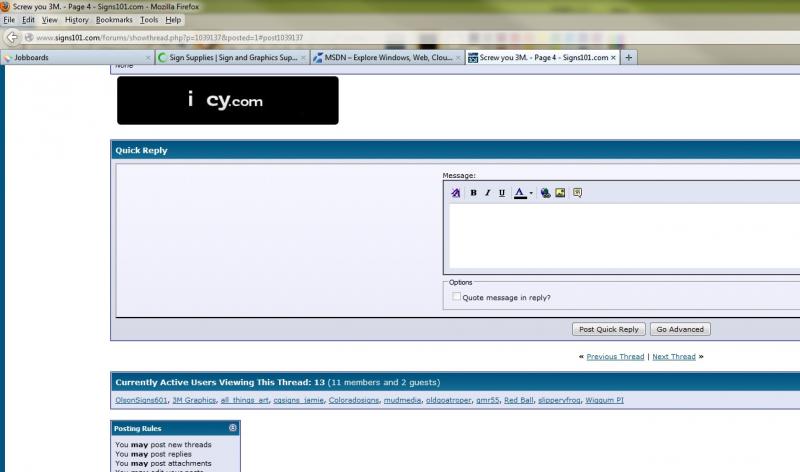
Task: Click 'You may post attachments' text
Action: [163, 463]
